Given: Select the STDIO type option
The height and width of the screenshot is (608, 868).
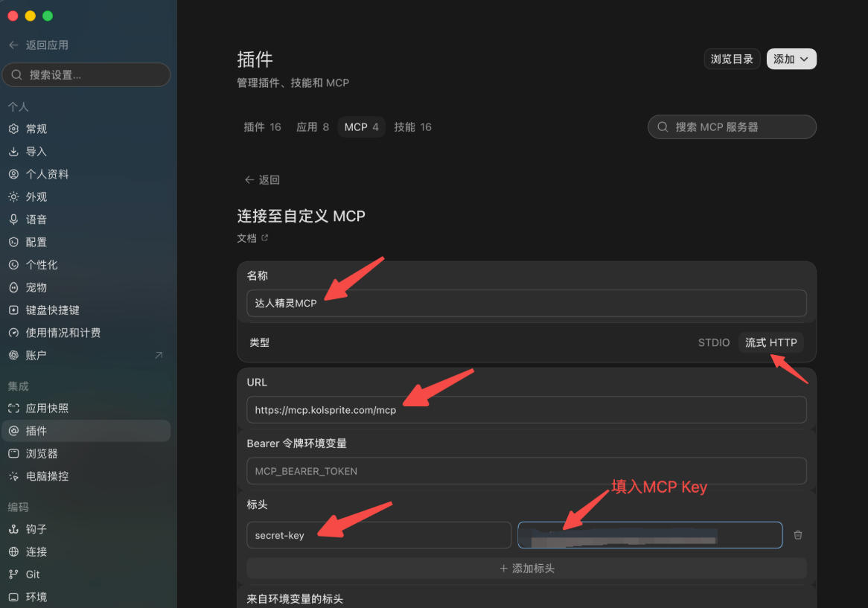Looking at the screenshot, I should 714,342.
